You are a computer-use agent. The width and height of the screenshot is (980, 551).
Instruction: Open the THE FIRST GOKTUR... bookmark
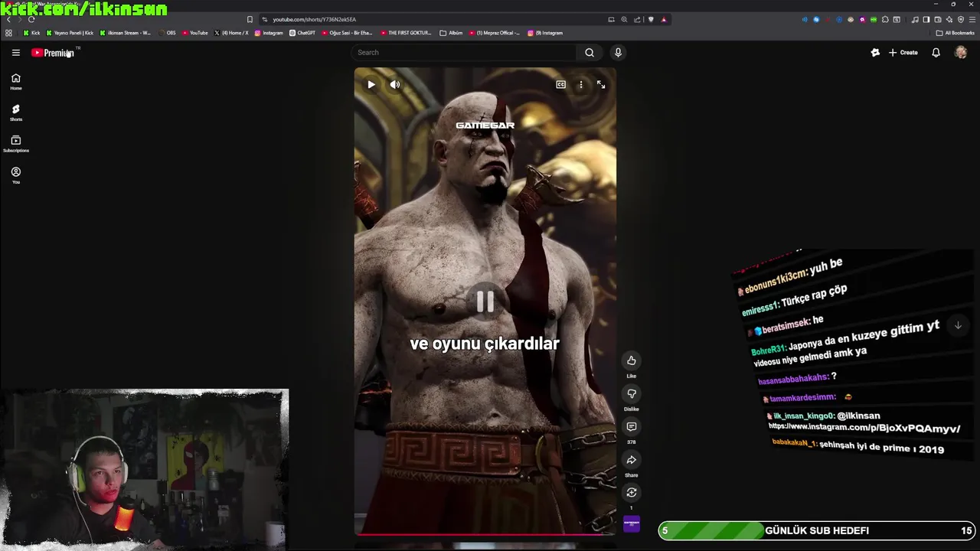click(x=406, y=33)
